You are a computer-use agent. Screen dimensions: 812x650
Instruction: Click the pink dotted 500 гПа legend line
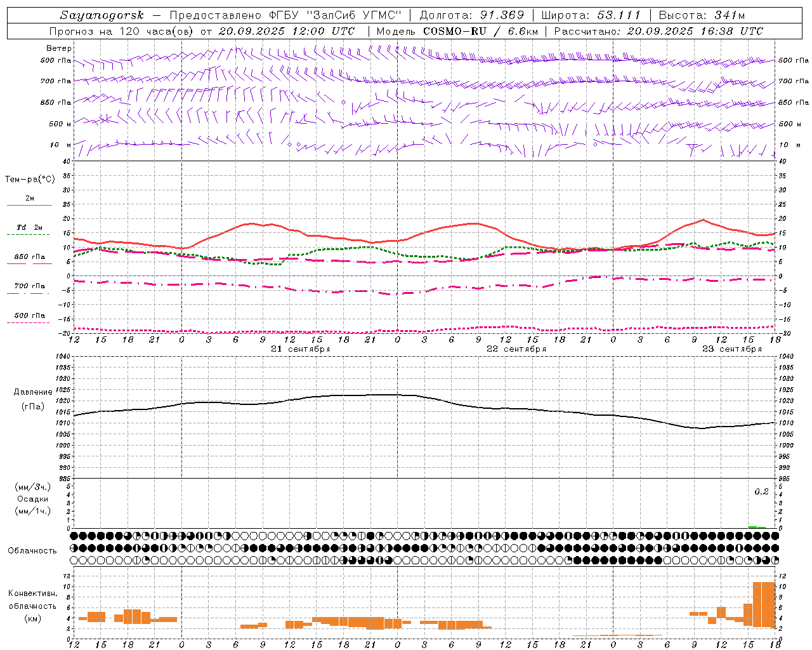(28, 322)
